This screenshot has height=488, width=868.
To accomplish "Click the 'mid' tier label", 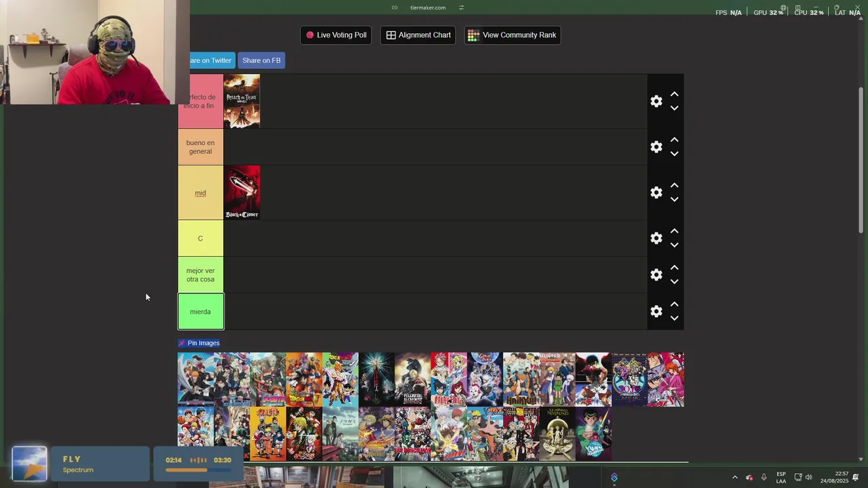I will [201, 192].
